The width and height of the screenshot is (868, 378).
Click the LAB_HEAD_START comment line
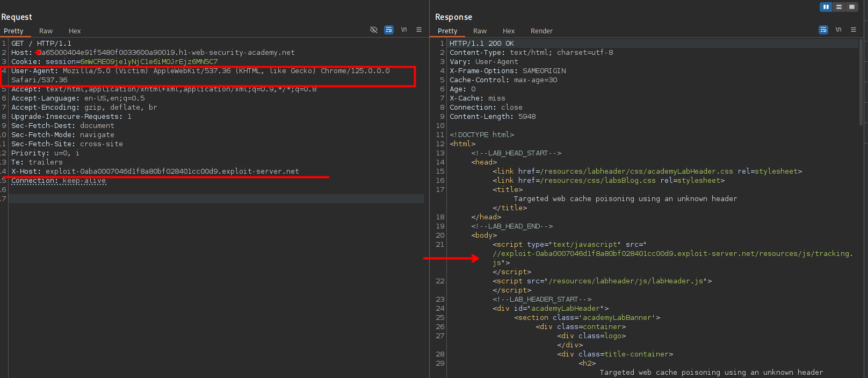click(516, 153)
